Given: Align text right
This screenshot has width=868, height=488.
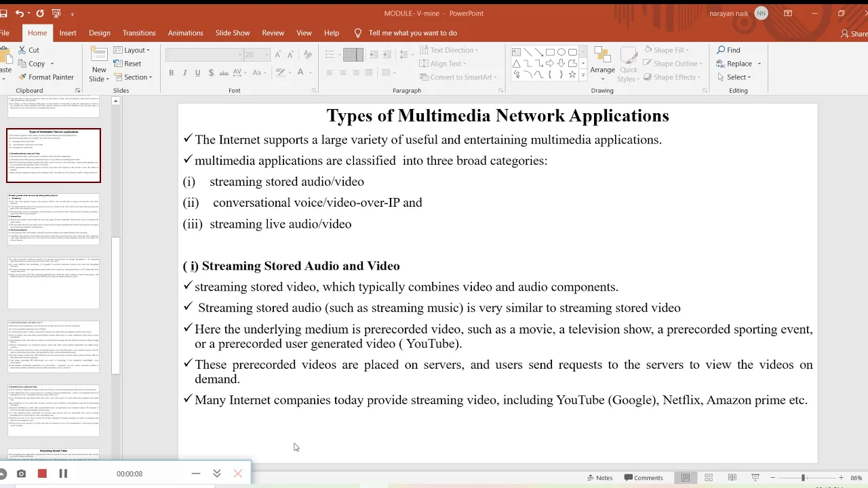Looking at the screenshot, I should (x=356, y=73).
